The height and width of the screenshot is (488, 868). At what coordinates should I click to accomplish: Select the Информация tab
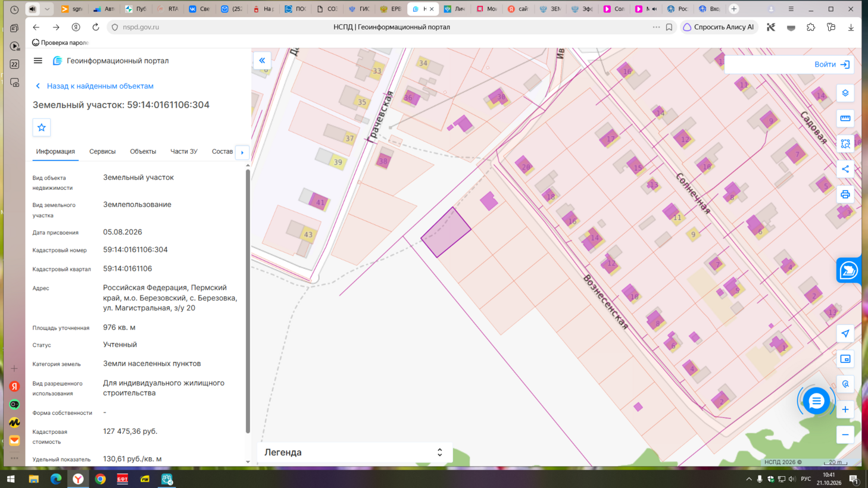pyautogui.click(x=55, y=152)
